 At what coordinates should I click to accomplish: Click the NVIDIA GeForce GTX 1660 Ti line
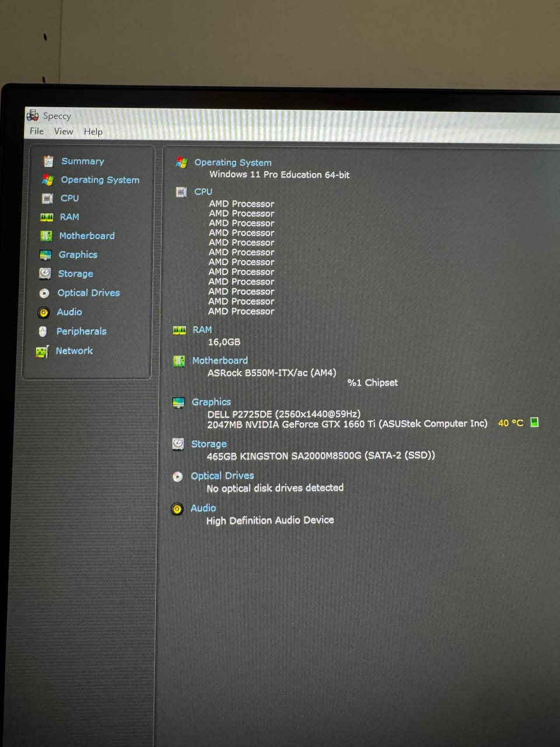(x=347, y=424)
